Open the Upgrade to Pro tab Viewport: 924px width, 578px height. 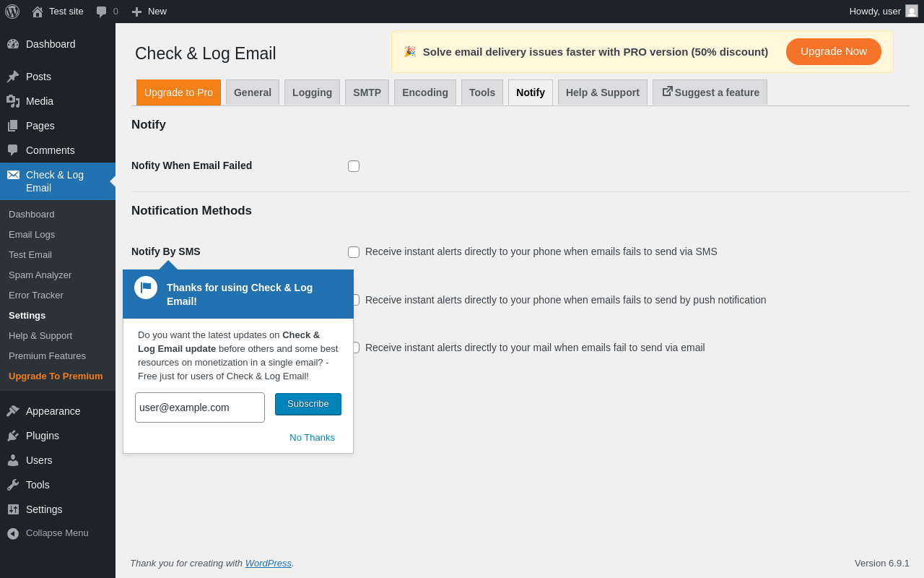[178, 92]
